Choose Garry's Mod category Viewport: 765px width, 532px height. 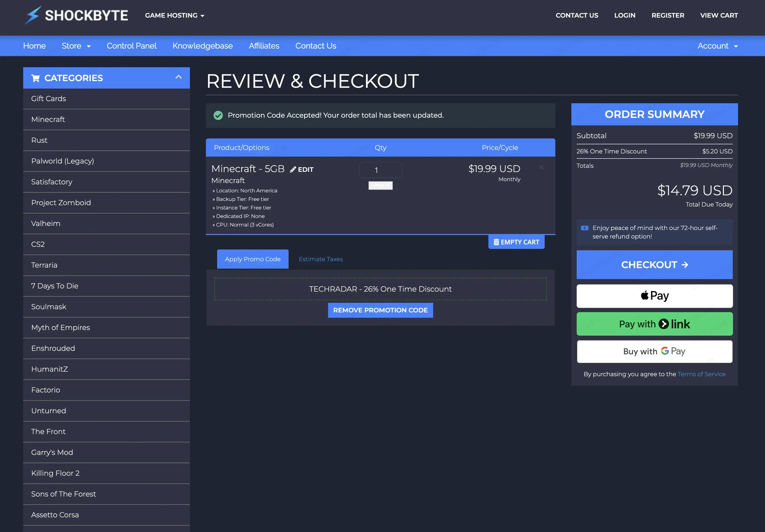pyautogui.click(x=106, y=452)
